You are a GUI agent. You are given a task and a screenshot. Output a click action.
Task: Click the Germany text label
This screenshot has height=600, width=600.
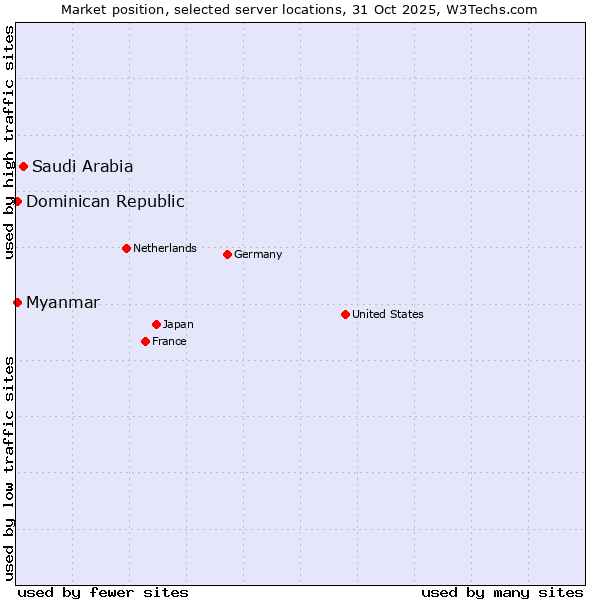(258, 254)
